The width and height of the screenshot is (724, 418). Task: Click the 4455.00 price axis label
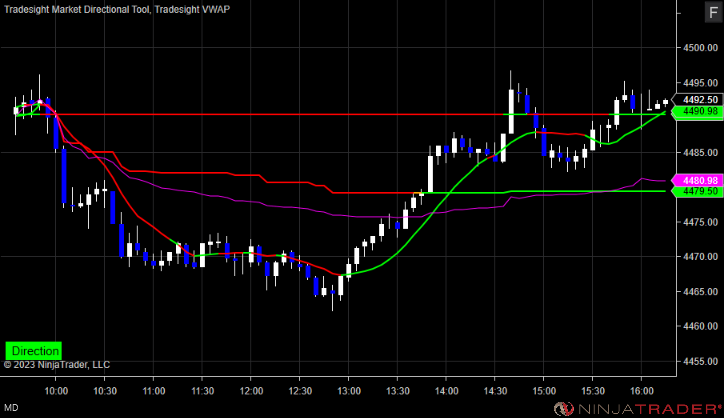pos(700,361)
